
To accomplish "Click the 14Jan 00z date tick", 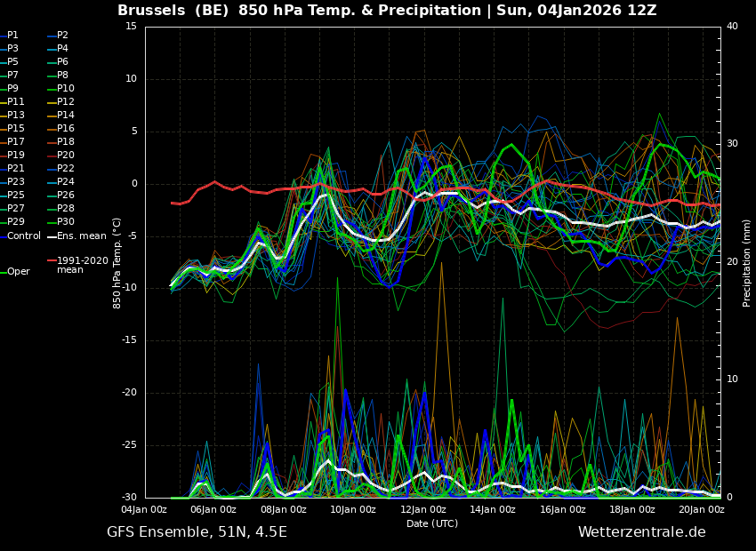I will tap(493, 509).
